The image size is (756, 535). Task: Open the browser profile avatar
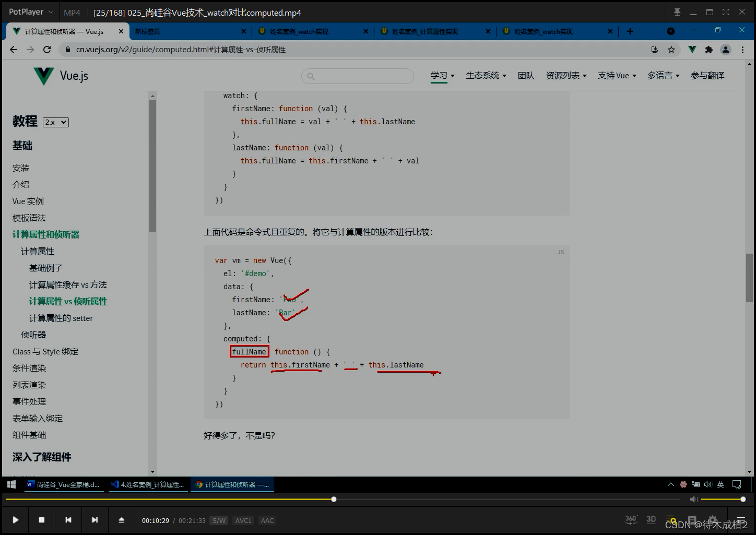point(726,50)
